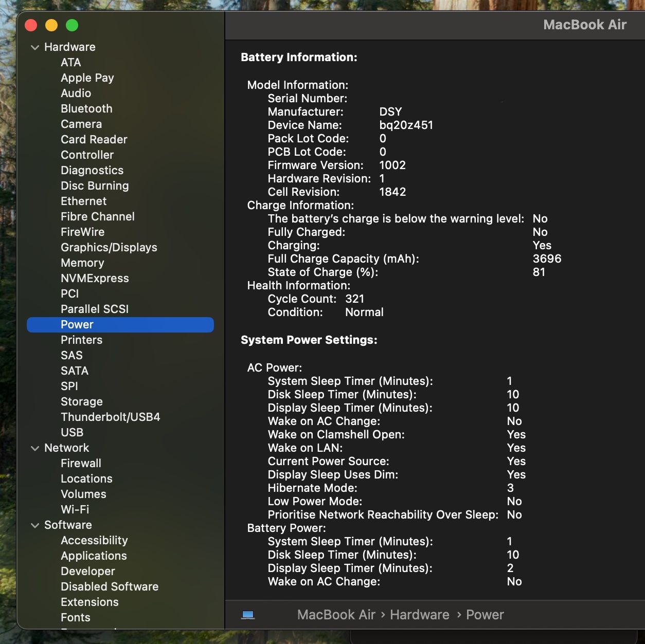Click the green full-screen window button
This screenshot has width=645, height=644.
click(x=72, y=25)
